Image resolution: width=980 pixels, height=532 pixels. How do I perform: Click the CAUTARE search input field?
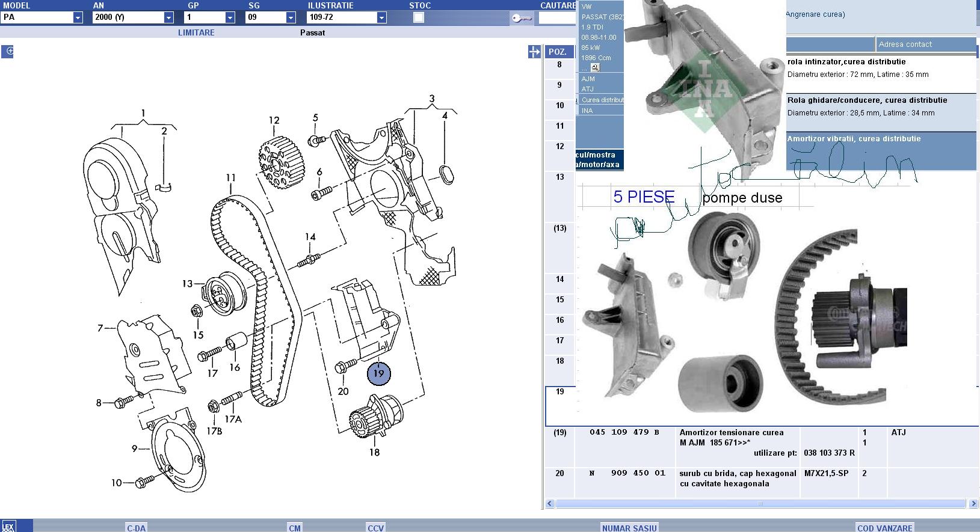[557, 18]
